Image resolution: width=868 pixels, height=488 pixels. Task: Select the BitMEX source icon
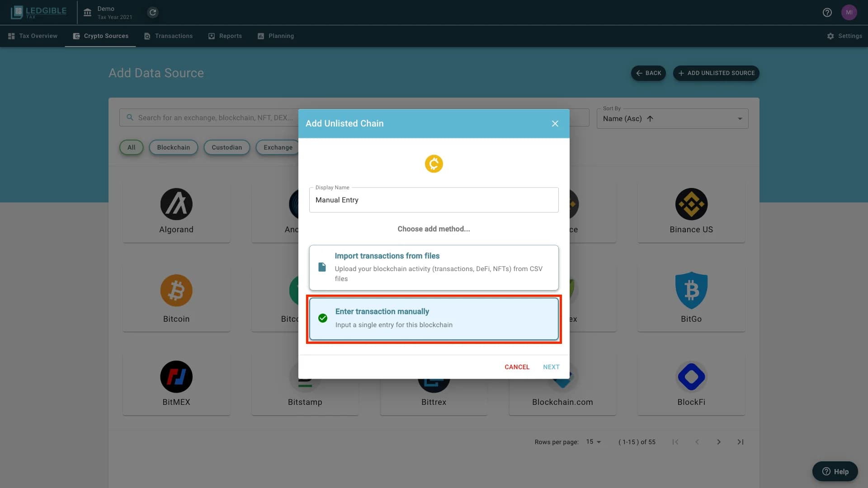click(x=176, y=377)
